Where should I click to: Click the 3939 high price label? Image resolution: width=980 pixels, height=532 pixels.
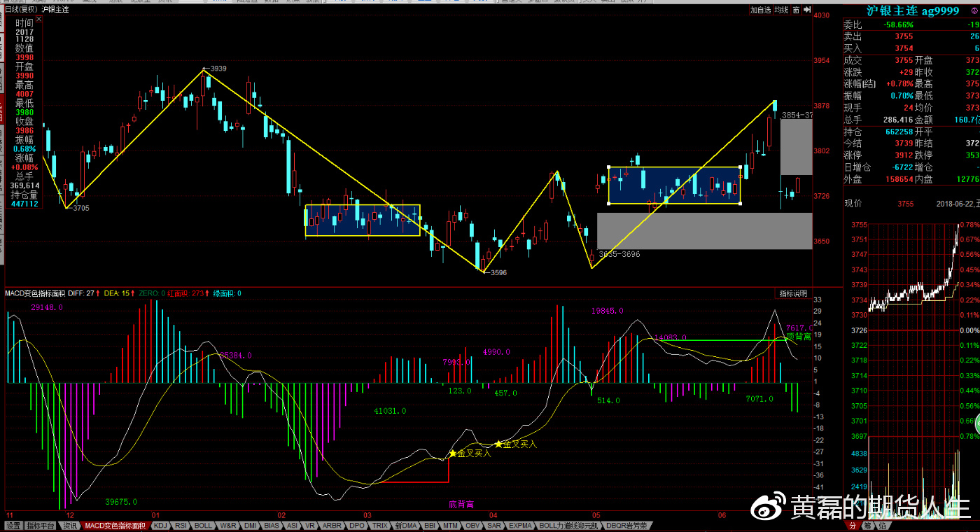[218, 69]
